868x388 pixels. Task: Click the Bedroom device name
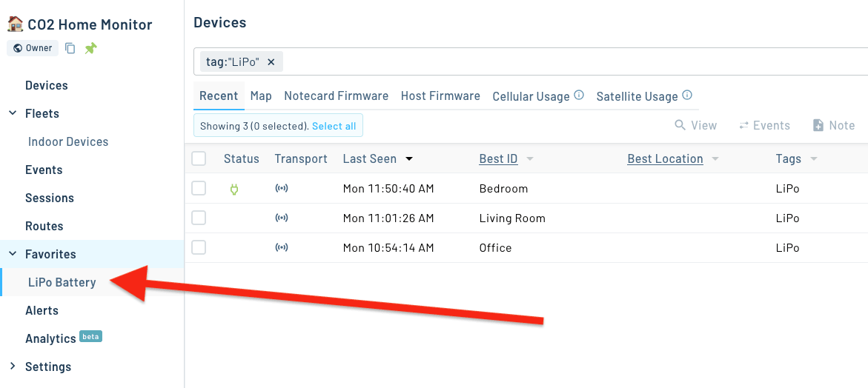click(x=504, y=189)
